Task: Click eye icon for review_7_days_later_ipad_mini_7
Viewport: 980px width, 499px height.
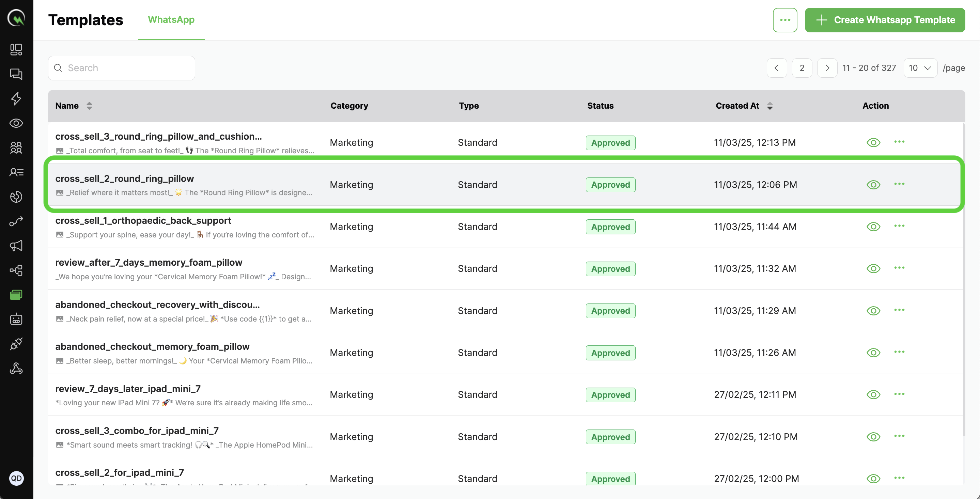Action: coord(873,394)
